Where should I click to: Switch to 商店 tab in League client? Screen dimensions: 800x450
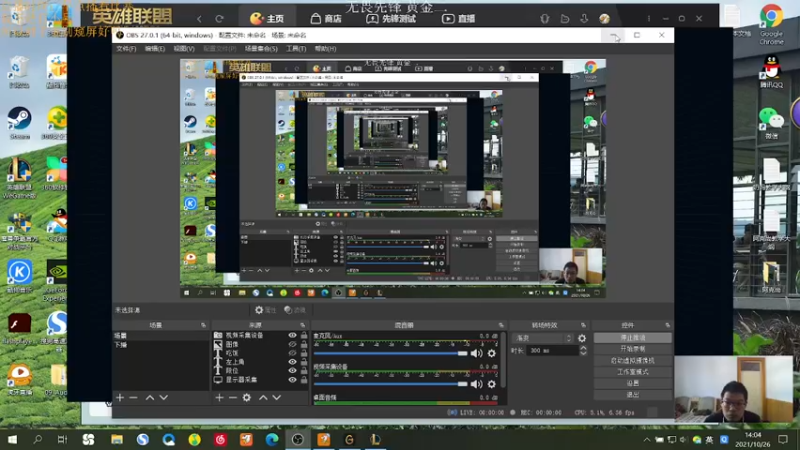pyautogui.click(x=327, y=19)
